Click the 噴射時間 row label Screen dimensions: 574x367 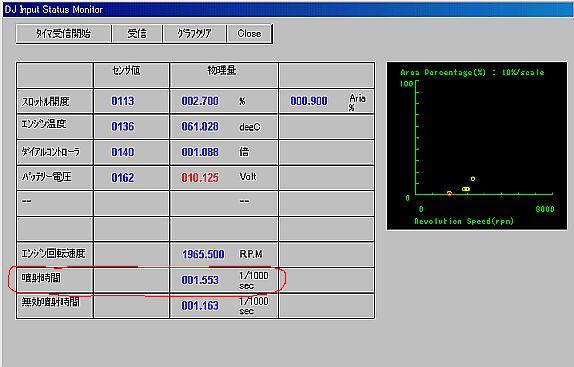pos(41,278)
